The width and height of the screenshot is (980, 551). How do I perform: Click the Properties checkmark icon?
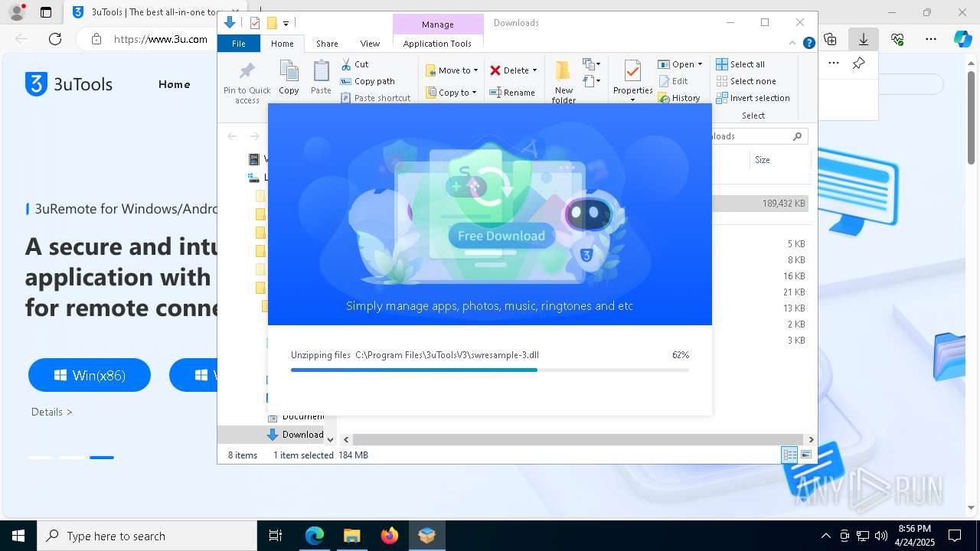pyautogui.click(x=632, y=72)
